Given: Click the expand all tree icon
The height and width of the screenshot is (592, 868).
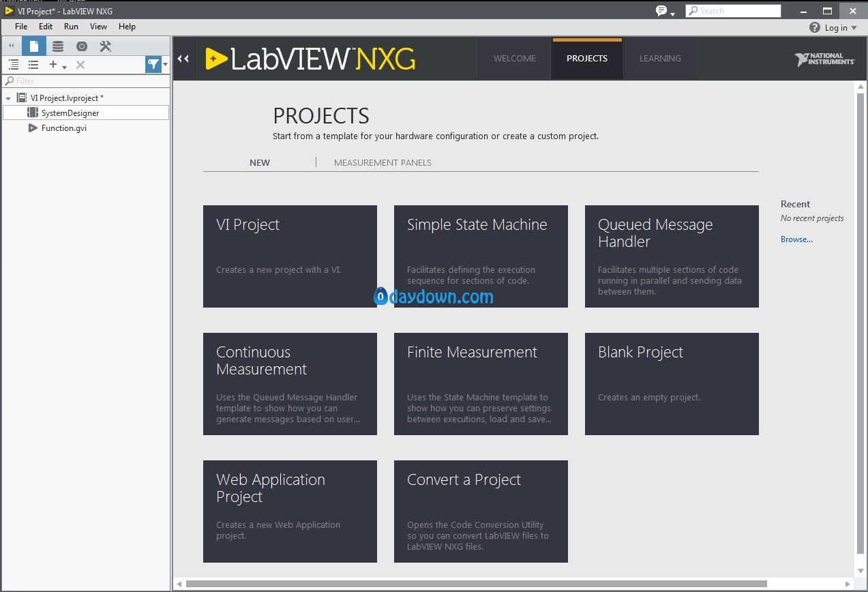Looking at the screenshot, I should click(x=14, y=65).
